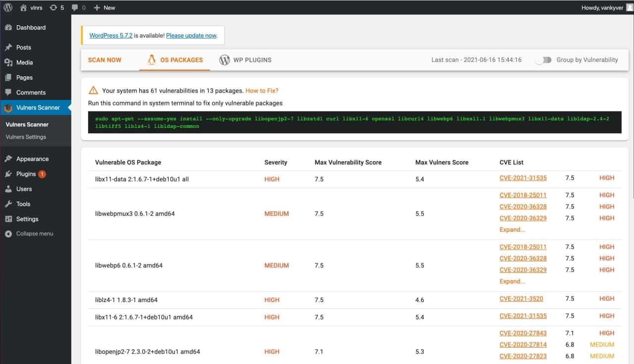The height and width of the screenshot is (364, 634).
Task: Open WordPress 5.7.2 link
Action: [111, 36]
